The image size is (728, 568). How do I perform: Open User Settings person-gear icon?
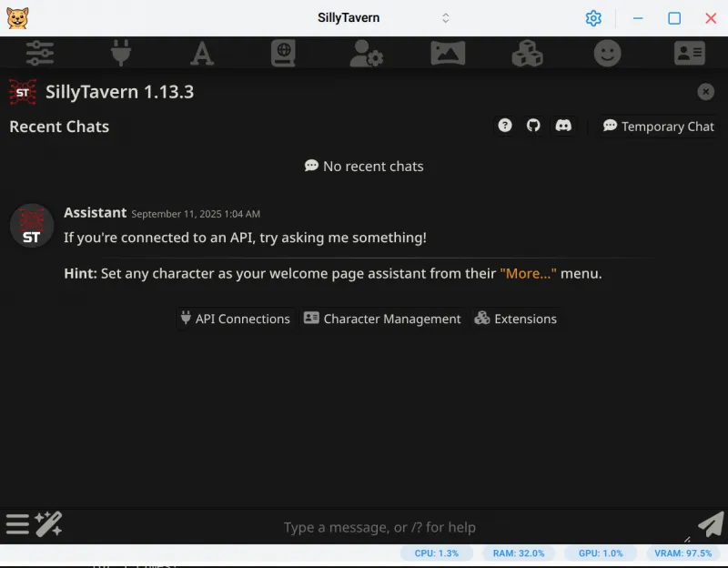[366, 54]
